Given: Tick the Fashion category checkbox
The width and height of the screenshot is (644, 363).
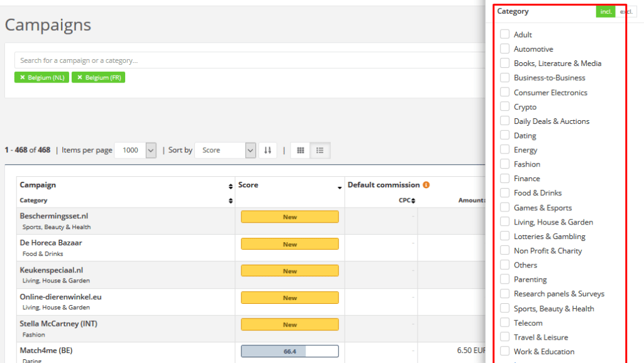Looking at the screenshot, I should [505, 164].
